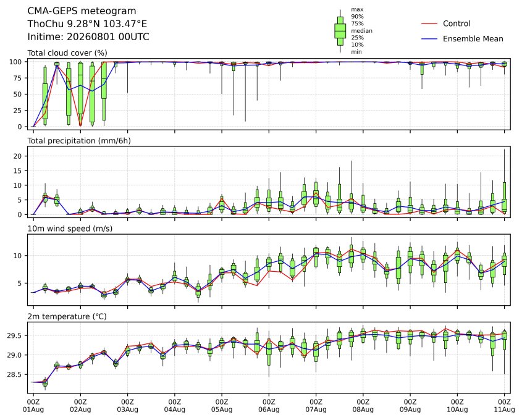Click the Total precipitation panel title

[x=79, y=141]
